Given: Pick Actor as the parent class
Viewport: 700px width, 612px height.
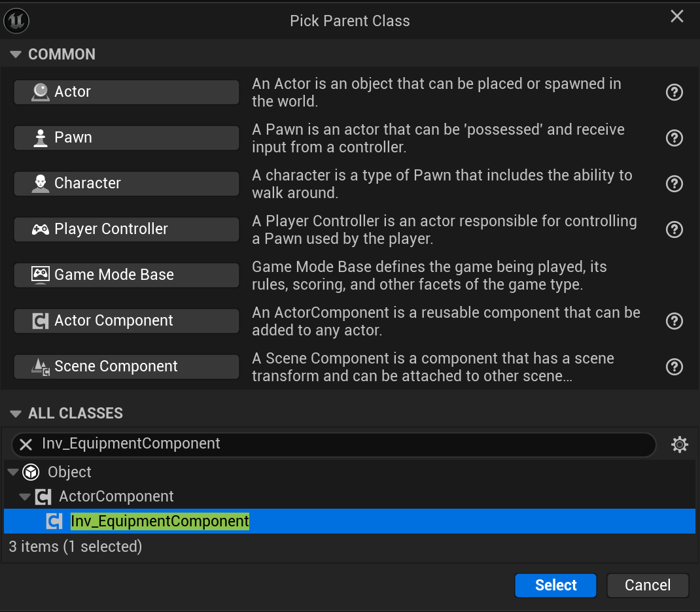Looking at the screenshot, I should click(126, 92).
